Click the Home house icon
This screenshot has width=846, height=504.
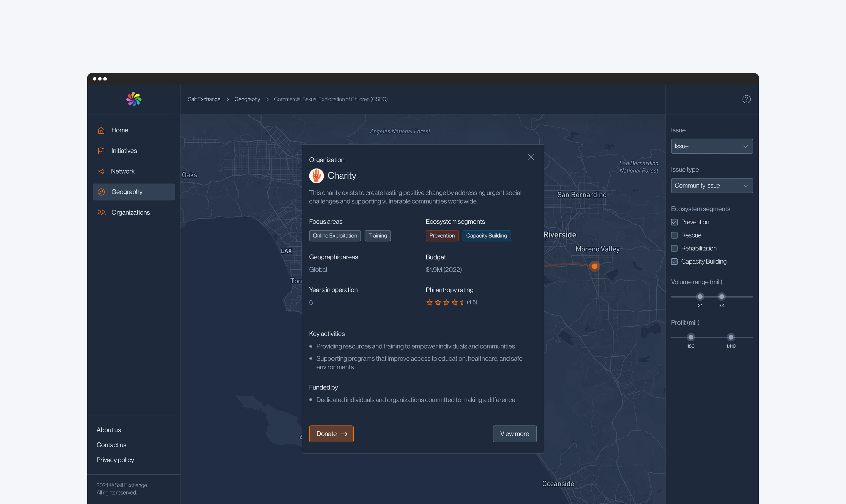tap(101, 130)
